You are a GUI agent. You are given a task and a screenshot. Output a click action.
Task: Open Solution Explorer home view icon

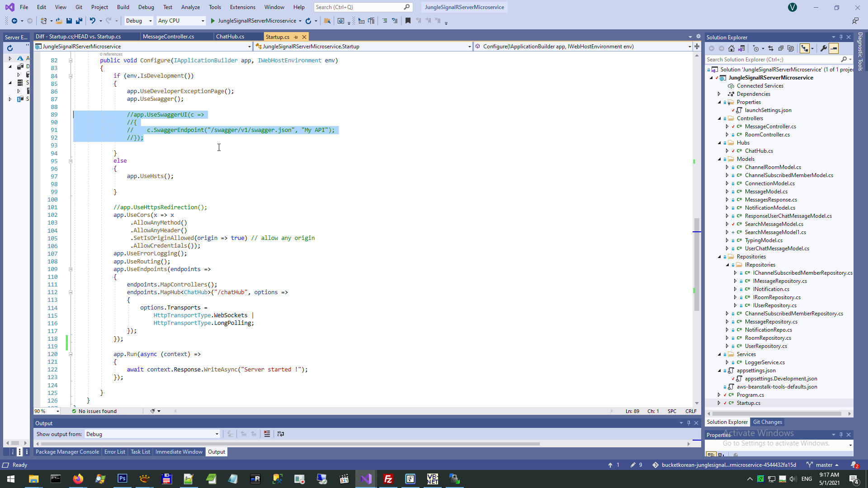(x=731, y=48)
